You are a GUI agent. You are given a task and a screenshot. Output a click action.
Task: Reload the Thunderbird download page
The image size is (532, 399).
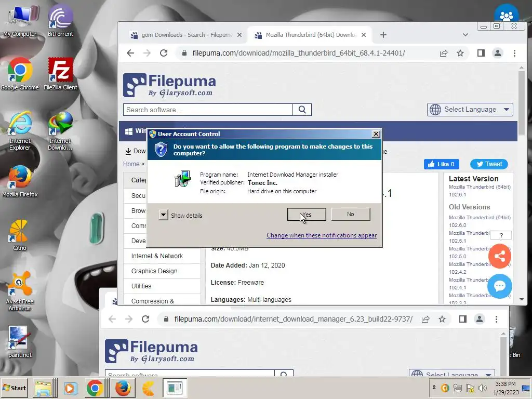tap(164, 53)
